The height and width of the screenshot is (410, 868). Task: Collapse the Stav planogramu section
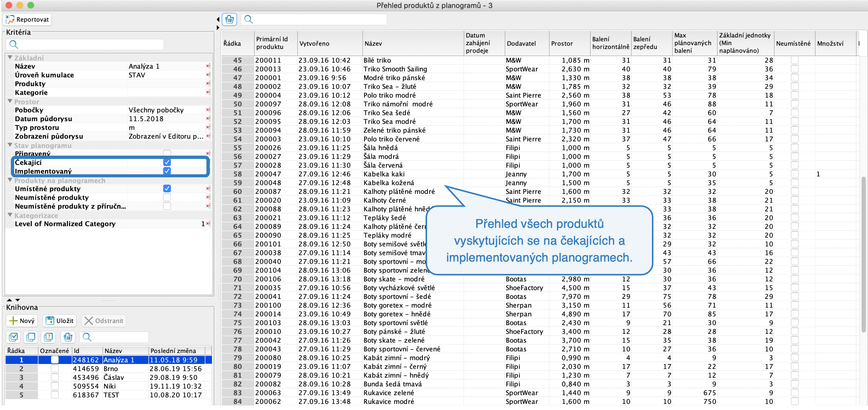[10, 145]
